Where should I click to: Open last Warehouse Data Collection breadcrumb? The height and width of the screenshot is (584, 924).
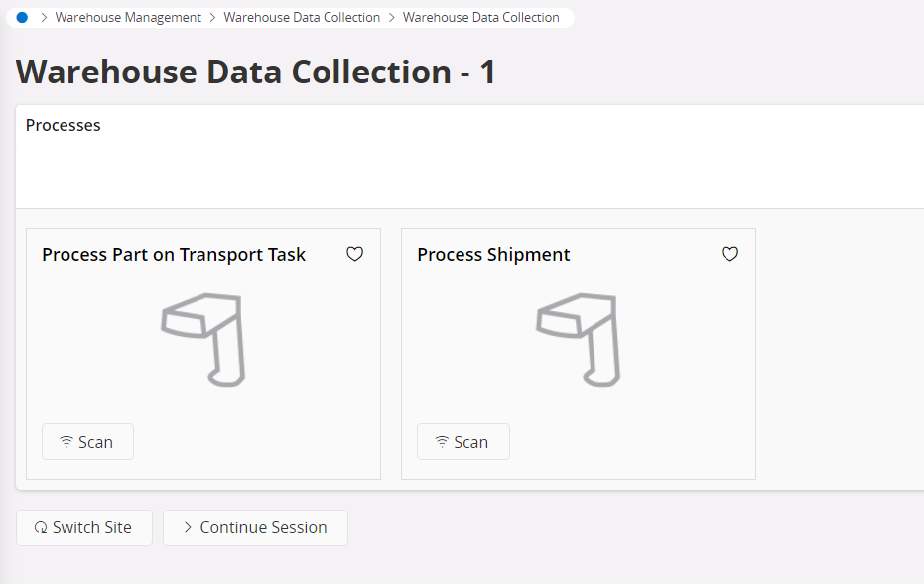(x=480, y=18)
